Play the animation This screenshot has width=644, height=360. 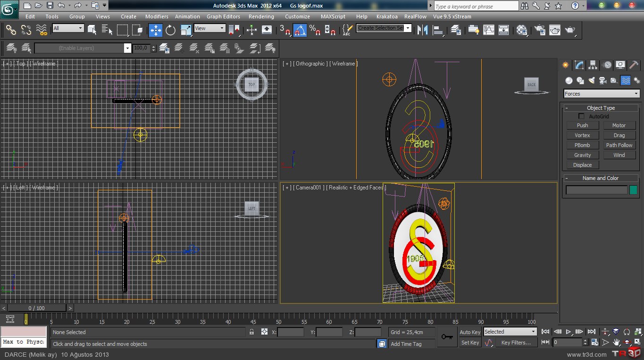point(569,332)
